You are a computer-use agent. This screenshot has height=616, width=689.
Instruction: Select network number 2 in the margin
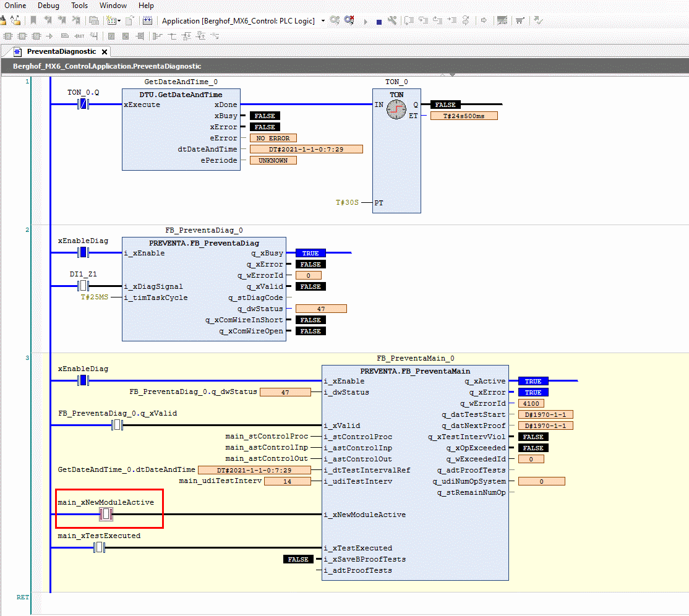click(27, 230)
